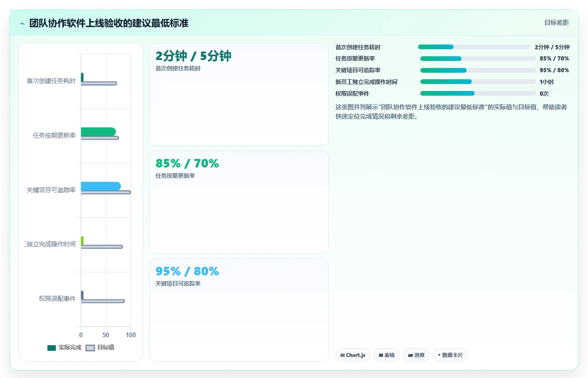Click the 关键项目可追踪率 caption in third card
Viewport: 588px width, 378px height.
pos(178,284)
